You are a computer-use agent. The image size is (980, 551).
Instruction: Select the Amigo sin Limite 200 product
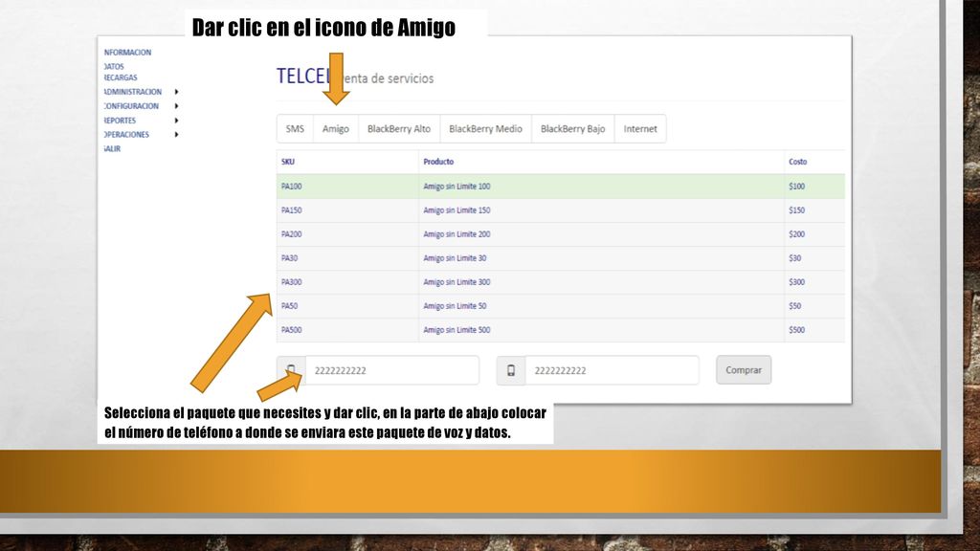click(601, 234)
